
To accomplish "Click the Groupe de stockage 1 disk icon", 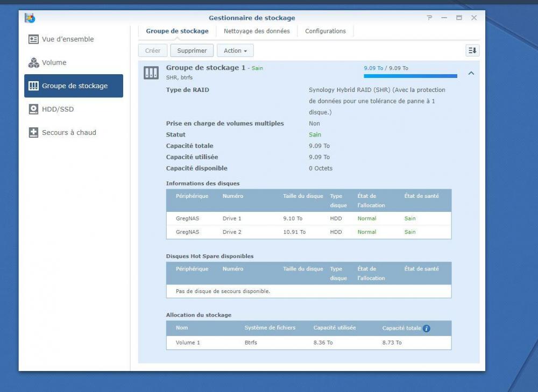I will (x=151, y=73).
